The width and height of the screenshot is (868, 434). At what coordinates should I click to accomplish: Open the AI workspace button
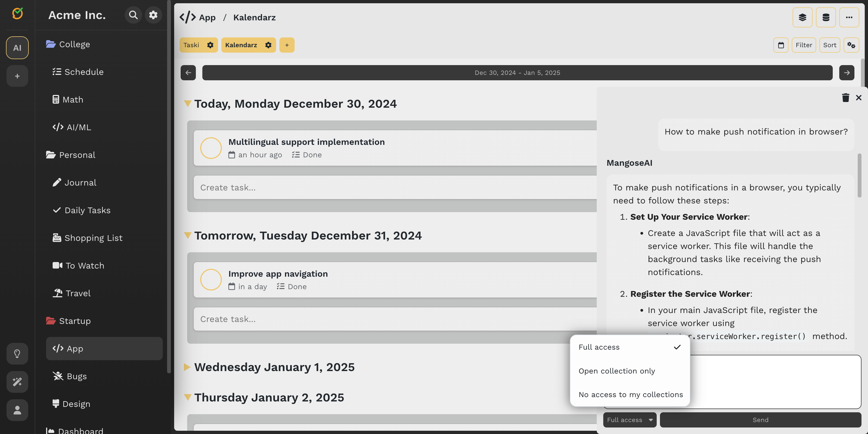pos(17,47)
